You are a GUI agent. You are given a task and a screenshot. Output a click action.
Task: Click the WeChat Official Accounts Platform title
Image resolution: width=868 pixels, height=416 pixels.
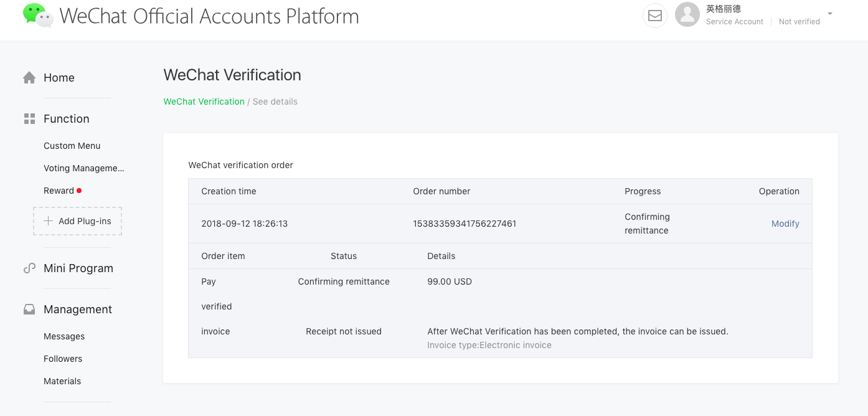pos(209,16)
